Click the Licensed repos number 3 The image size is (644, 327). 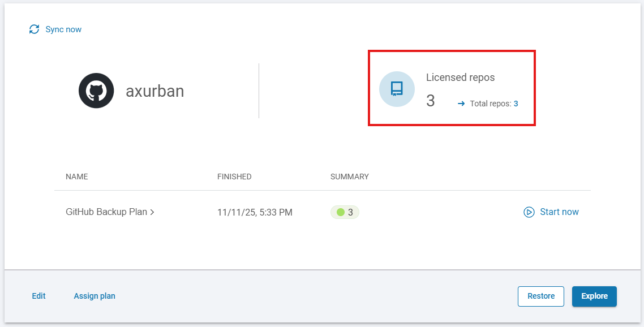coord(430,101)
